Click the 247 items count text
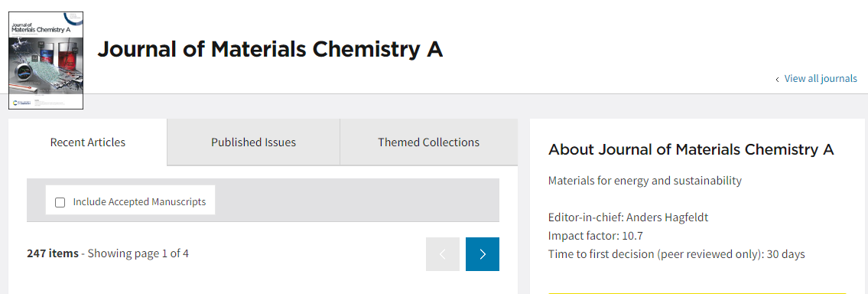Viewport: 868px width, 294px height. [53, 253]
